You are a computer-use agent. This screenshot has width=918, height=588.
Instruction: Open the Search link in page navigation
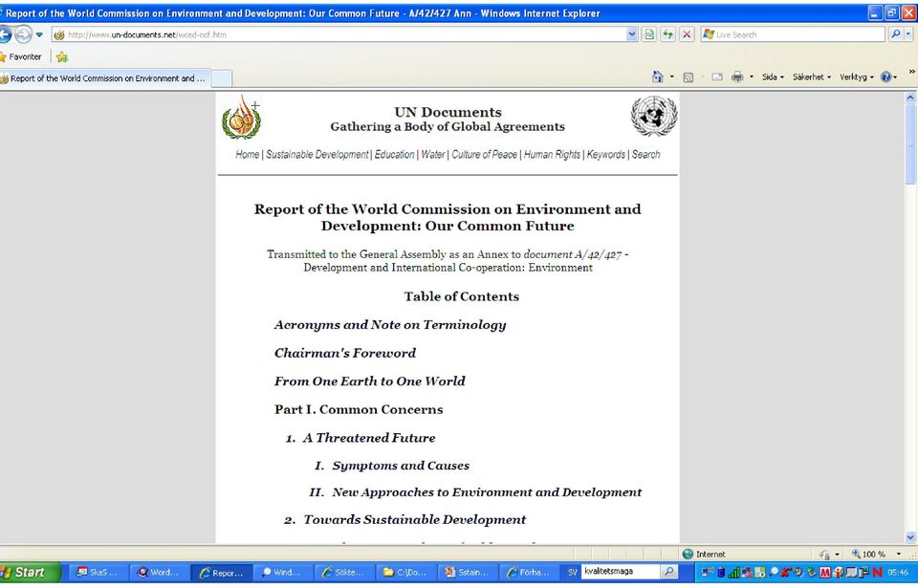tap(645, 155)
